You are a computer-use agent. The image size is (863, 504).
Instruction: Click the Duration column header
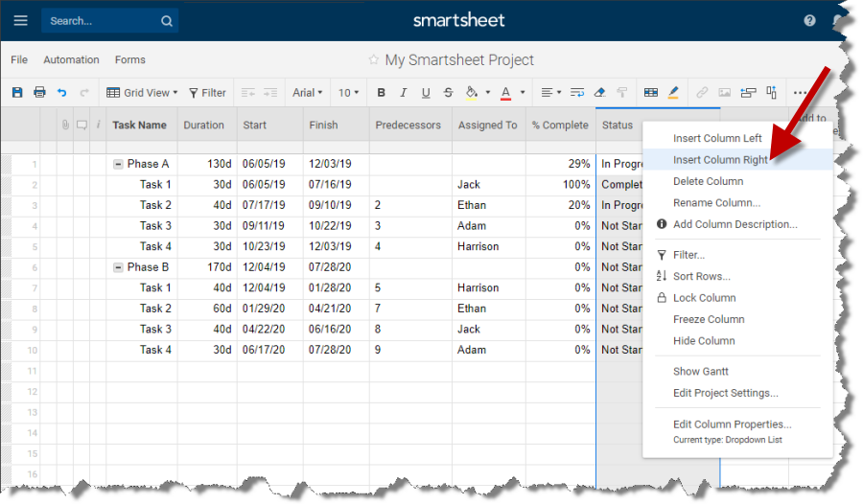pos(207,125)
